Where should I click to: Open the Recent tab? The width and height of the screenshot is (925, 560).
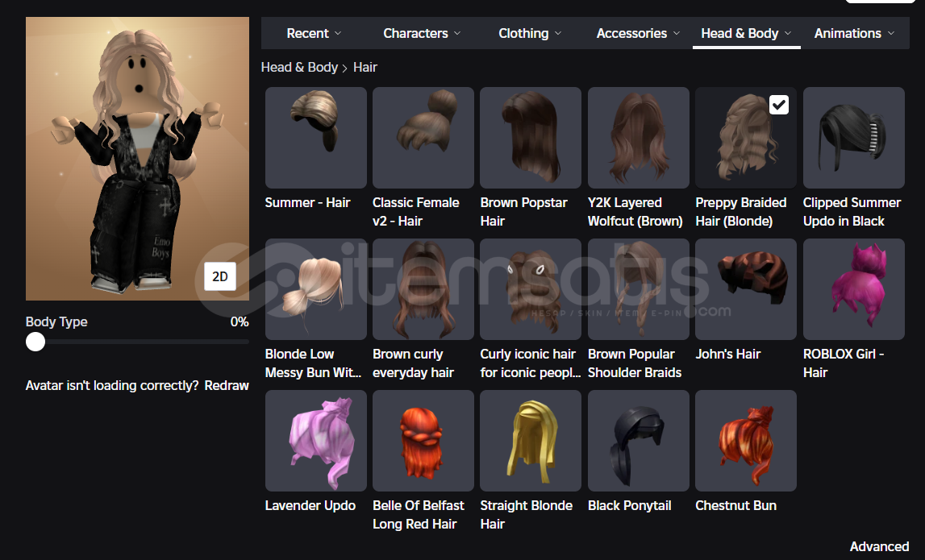click(x=314, y=33)
